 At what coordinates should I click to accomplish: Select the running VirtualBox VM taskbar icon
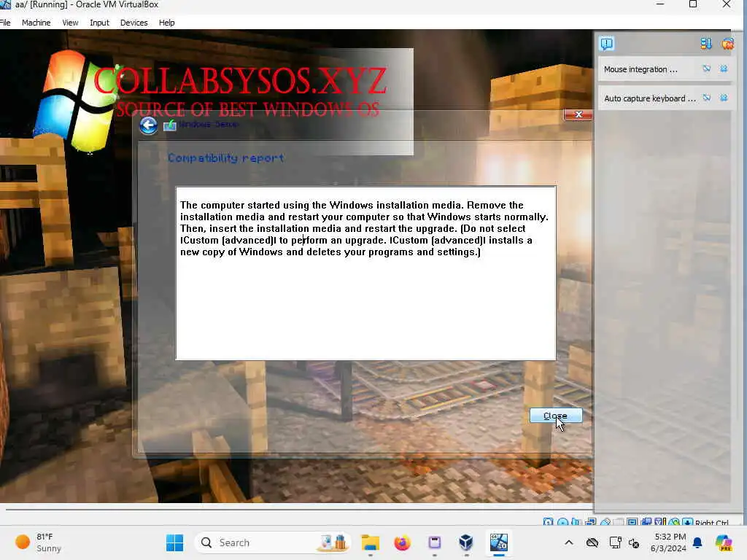498,542
